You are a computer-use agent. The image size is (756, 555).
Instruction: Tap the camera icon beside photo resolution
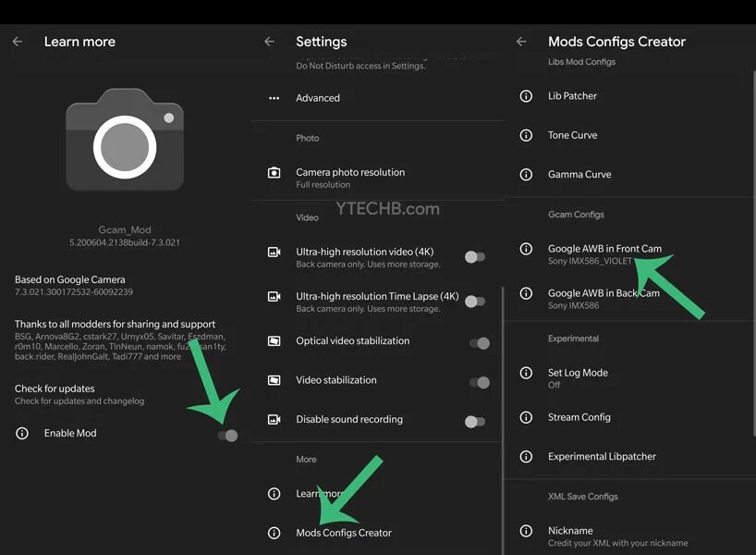coord(274,172)
